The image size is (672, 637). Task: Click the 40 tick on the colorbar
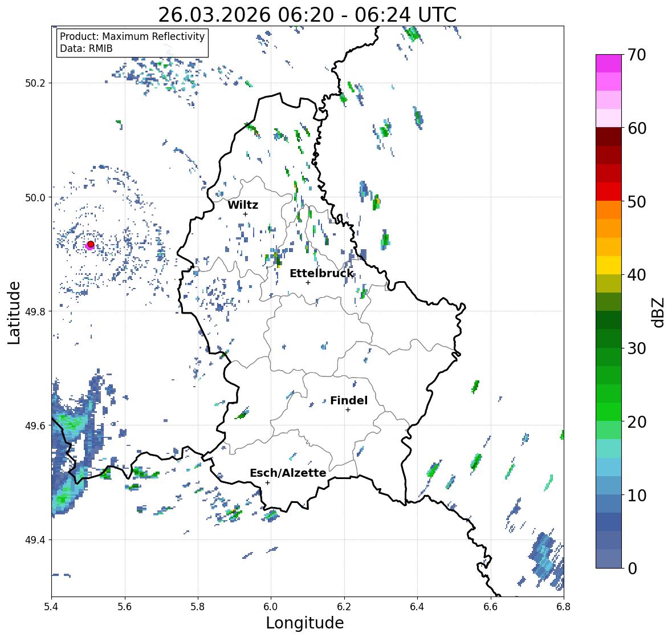pos(637,275)
